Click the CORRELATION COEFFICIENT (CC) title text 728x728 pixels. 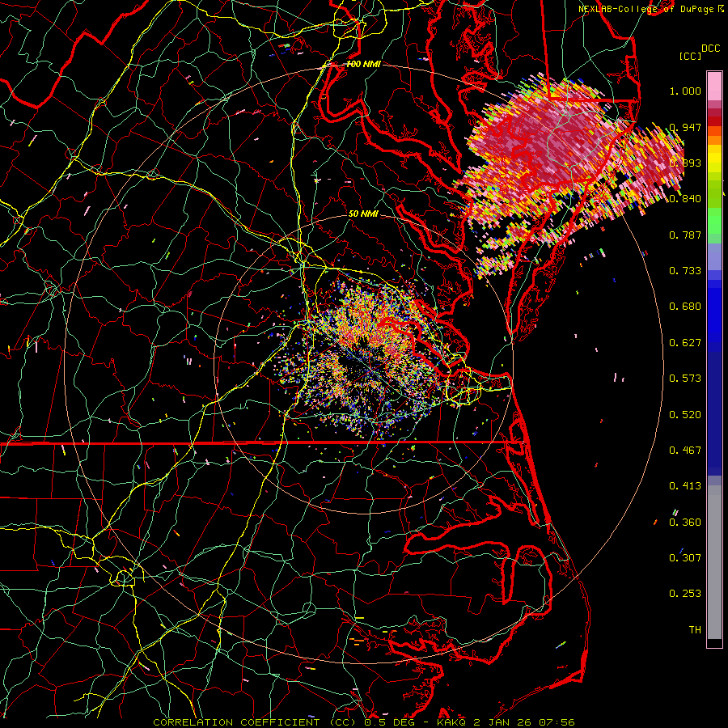(253, 722)
